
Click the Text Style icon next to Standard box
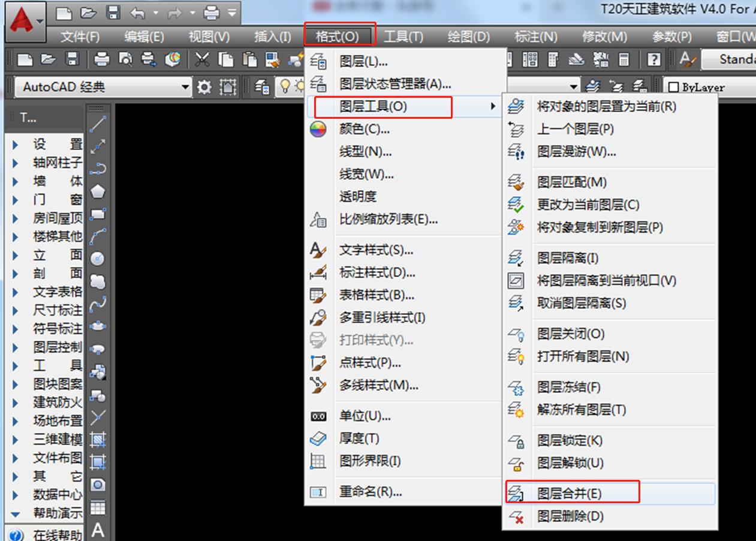(x=688, y=59)
